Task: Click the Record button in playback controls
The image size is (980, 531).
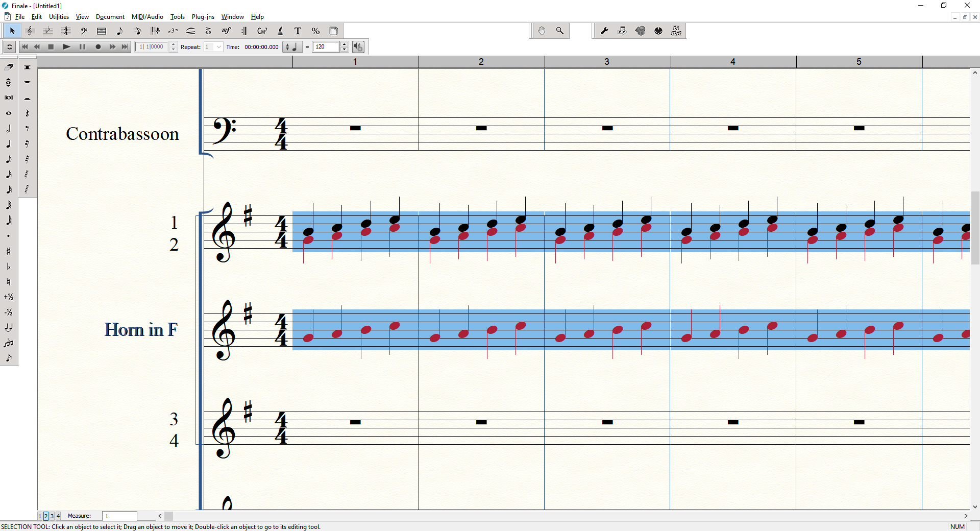Action: 98,47
